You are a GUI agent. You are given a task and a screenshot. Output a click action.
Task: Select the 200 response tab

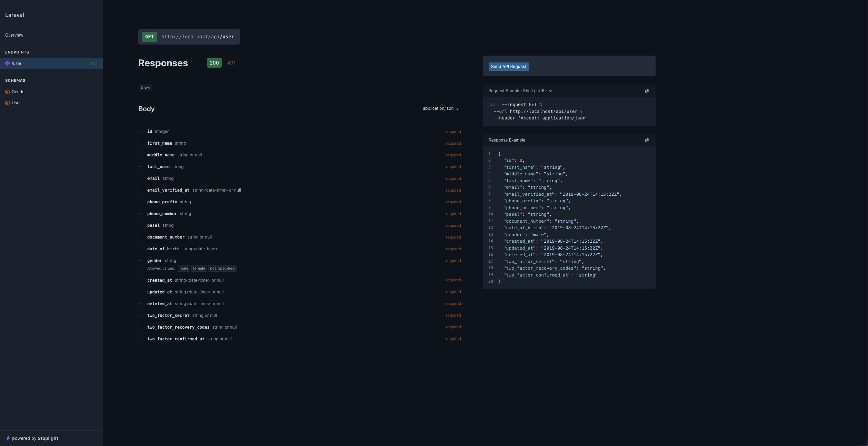pos(214,63)
